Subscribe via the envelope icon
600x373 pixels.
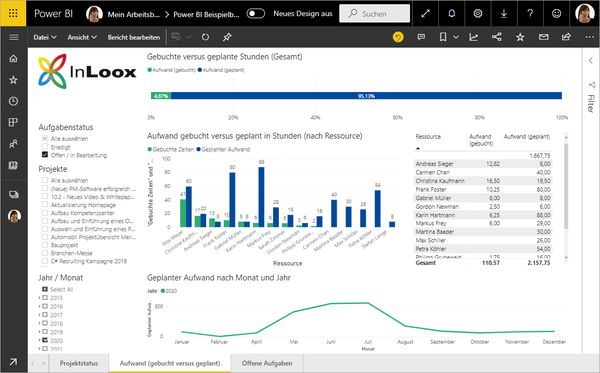coord(543,37)
